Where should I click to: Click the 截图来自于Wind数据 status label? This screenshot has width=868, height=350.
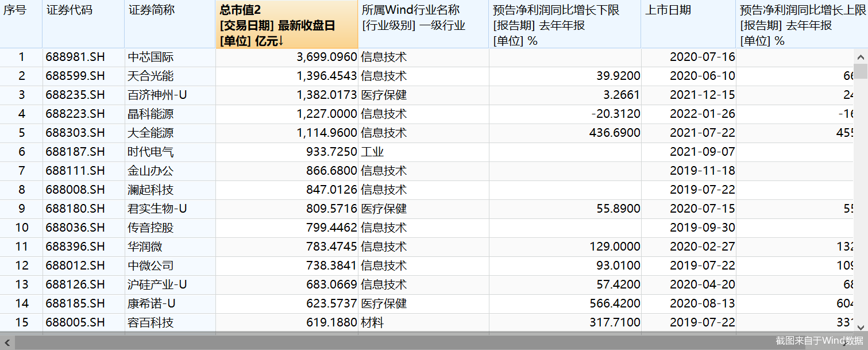[821, 340]
